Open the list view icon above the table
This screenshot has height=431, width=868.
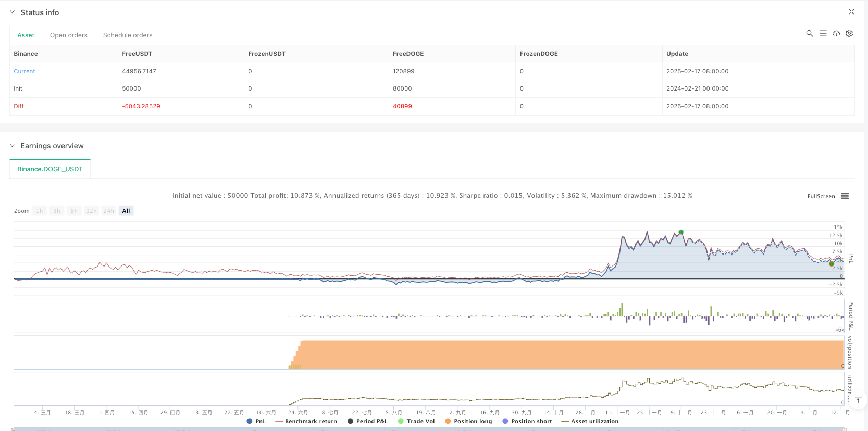pyautogui.click(x=823, y=33)
